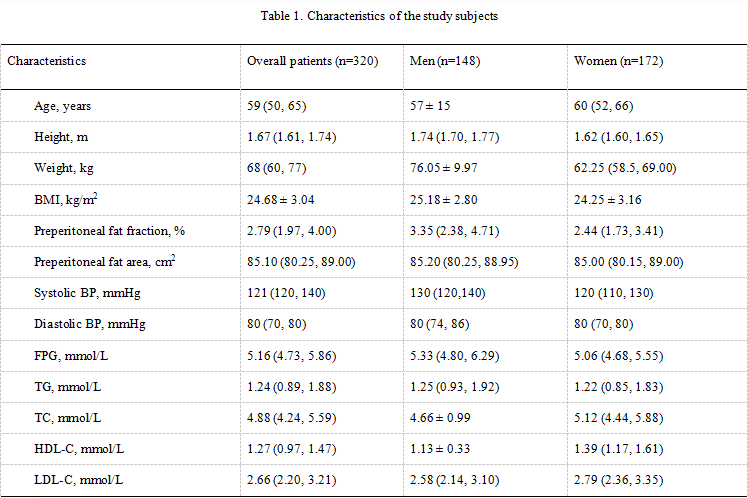The width and height of the screenshot is (748, 498).
Task: Click the 'Women (n=172)' column header
Action: [618, 61]
